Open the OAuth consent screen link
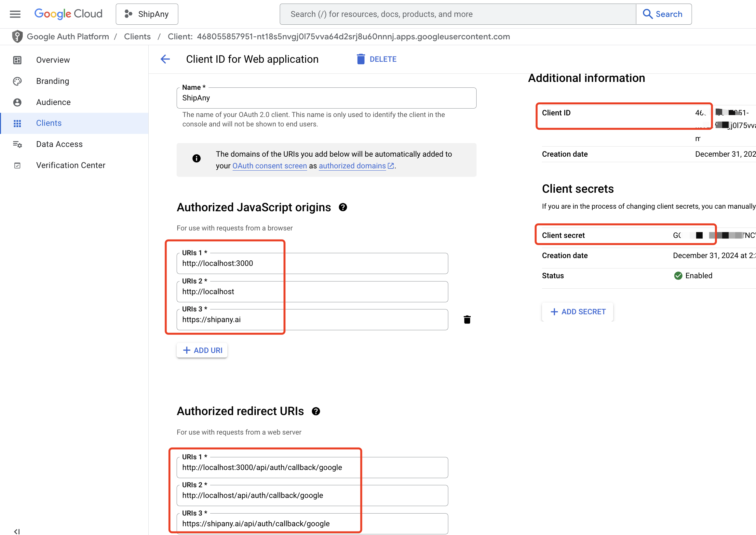 pos(269,166)
